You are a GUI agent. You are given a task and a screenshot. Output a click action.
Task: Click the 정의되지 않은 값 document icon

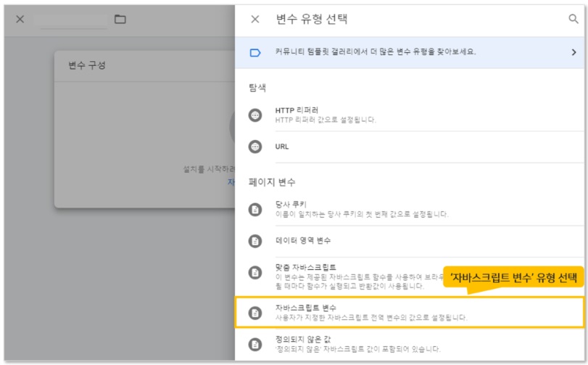pyautogui.click(x=255, y=344)
